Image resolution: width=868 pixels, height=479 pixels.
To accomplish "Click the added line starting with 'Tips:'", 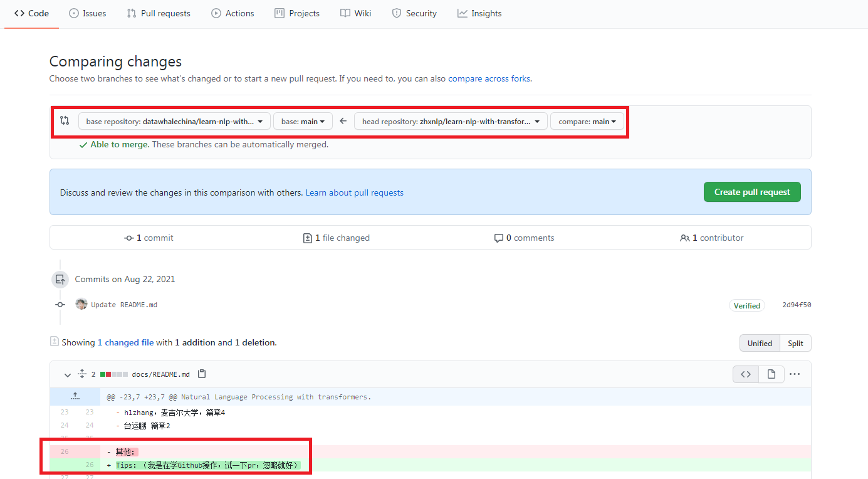I will coord(208,465).
